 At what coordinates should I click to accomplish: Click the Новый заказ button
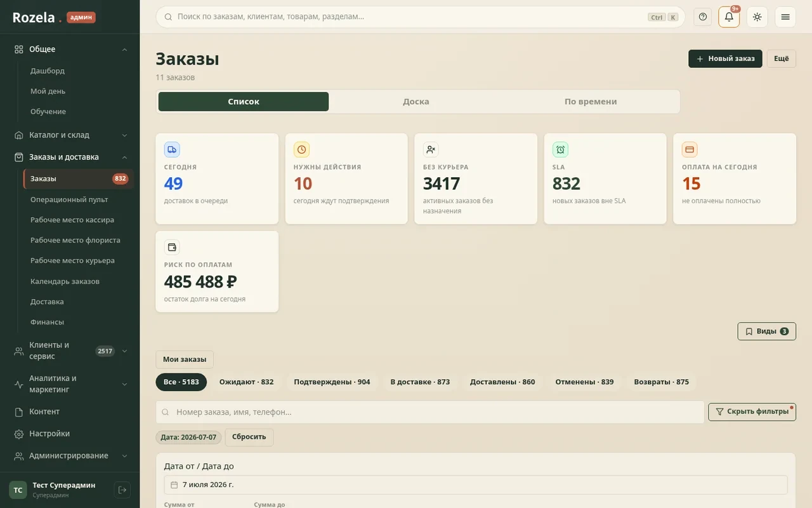click(x=725, y=58)
